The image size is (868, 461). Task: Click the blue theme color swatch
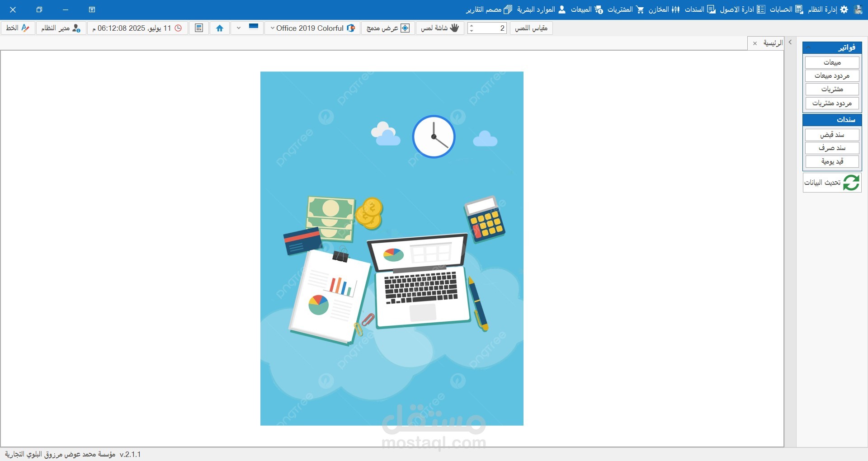point(254,27)
